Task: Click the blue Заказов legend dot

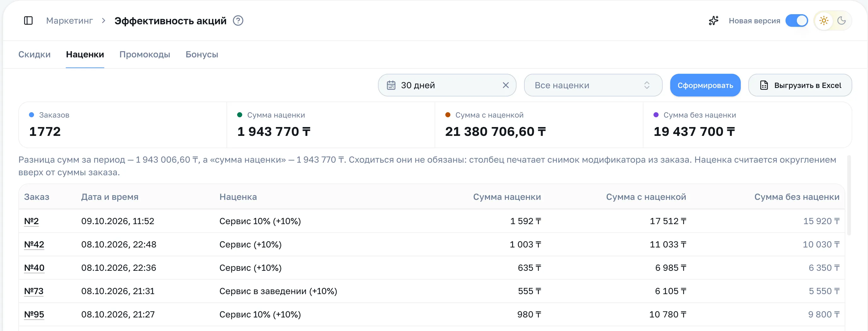Action: 32,115
